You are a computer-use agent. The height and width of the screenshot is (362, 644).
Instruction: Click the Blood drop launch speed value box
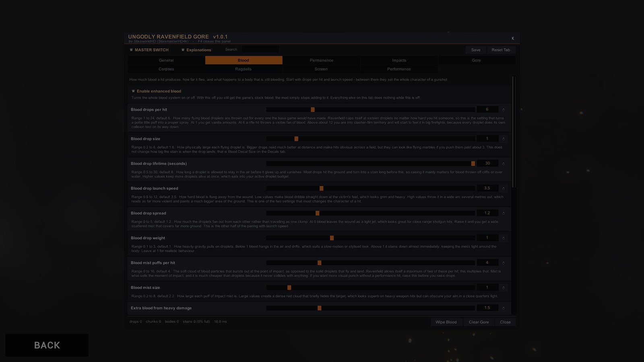click(x=487, y=188)
